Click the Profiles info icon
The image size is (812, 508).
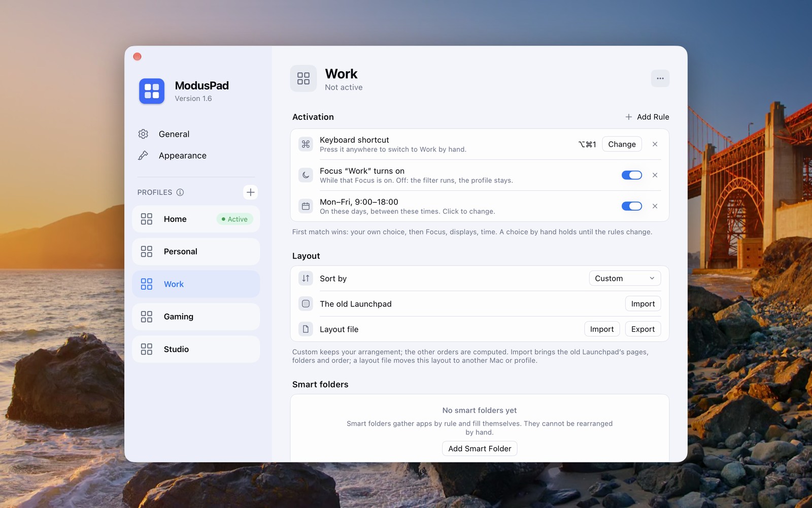click(180, 193)
